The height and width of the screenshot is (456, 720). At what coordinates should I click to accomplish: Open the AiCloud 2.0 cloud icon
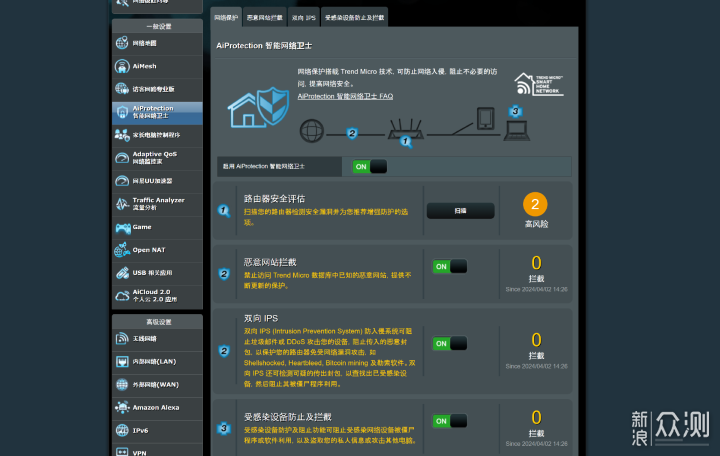(122, 296)
